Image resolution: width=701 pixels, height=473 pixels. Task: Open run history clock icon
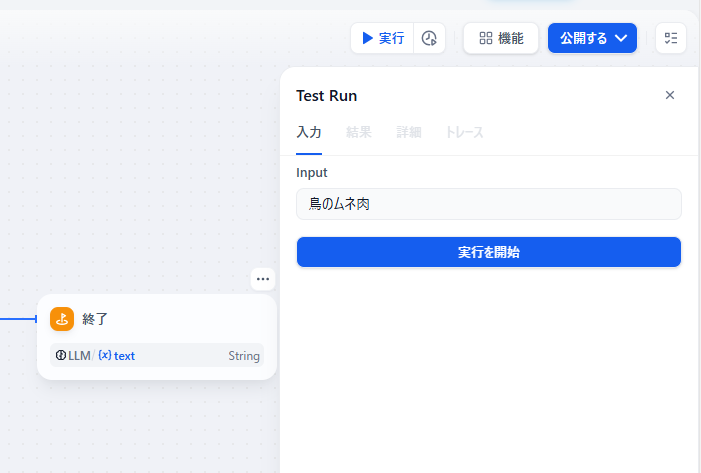tap(429, 38)
